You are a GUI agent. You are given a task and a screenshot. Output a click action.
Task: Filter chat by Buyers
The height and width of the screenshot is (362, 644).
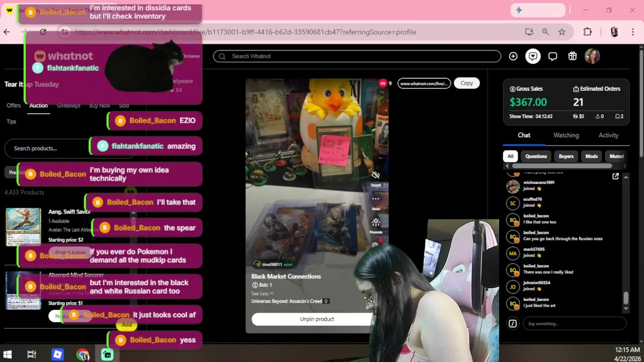[566, 156]
